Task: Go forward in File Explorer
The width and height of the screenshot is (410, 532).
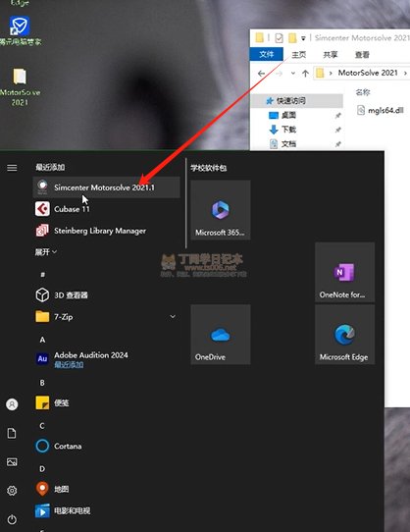Action: [x=279, y=74]
